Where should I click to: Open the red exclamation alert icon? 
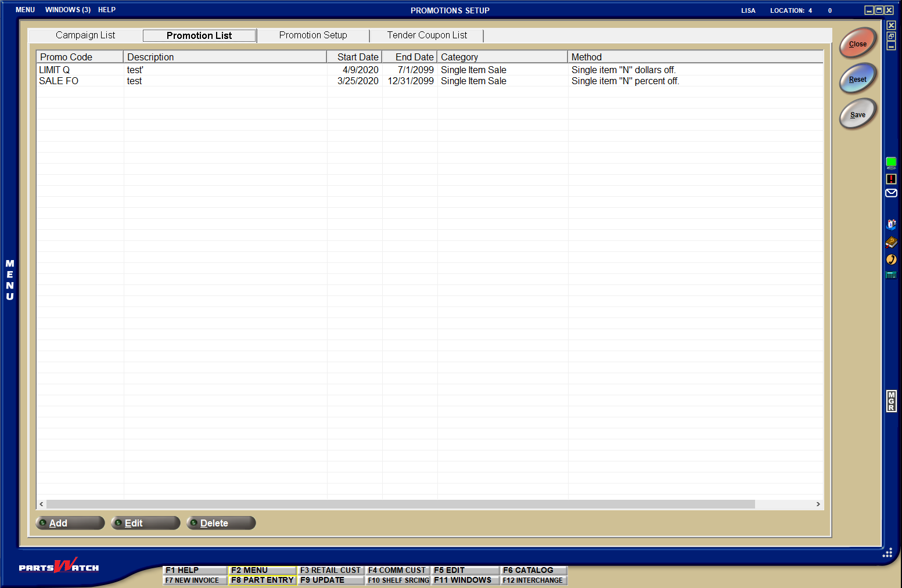coord(891,179)
